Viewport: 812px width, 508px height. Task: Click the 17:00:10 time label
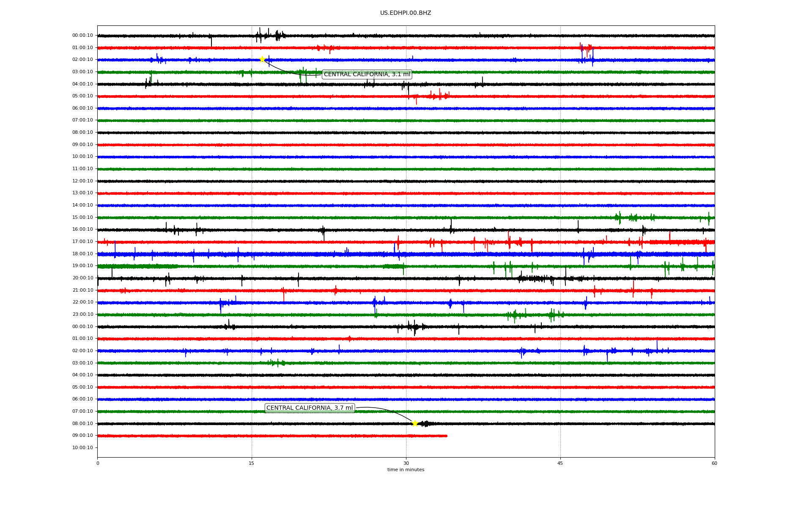pyautogui.click(x=82, y=242)
